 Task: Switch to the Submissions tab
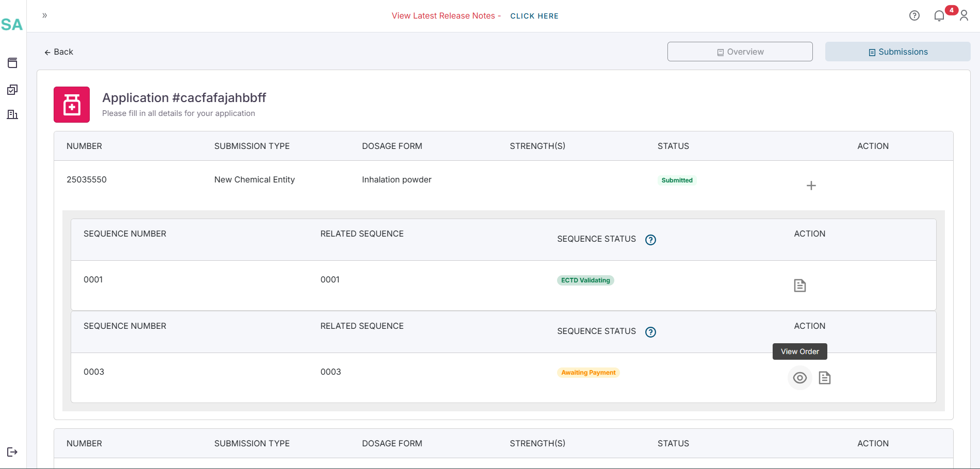click(897, 52)
